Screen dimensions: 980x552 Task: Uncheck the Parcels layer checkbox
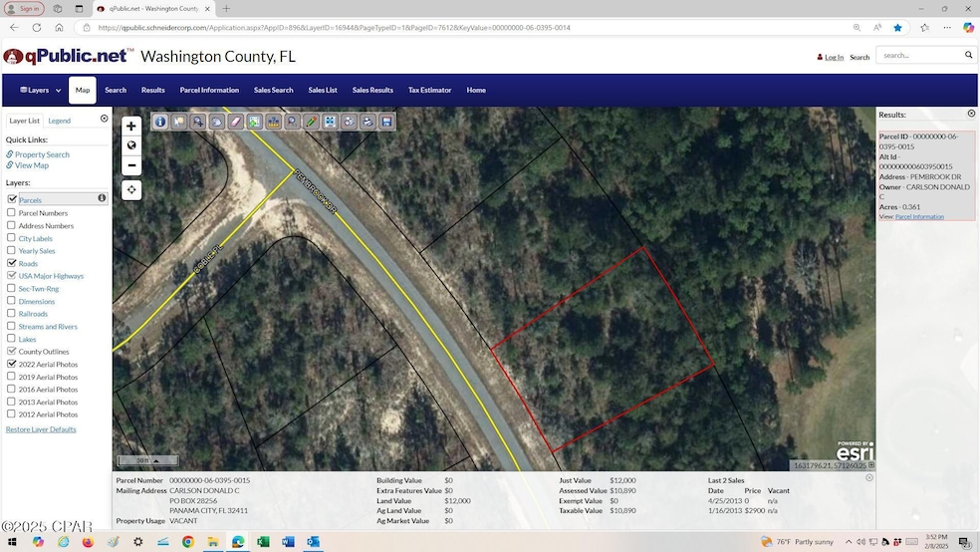coord(12,199)
